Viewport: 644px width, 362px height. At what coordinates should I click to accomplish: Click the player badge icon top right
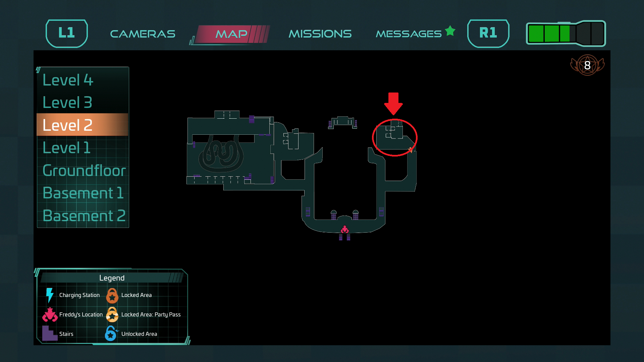[x=585, y=65]
